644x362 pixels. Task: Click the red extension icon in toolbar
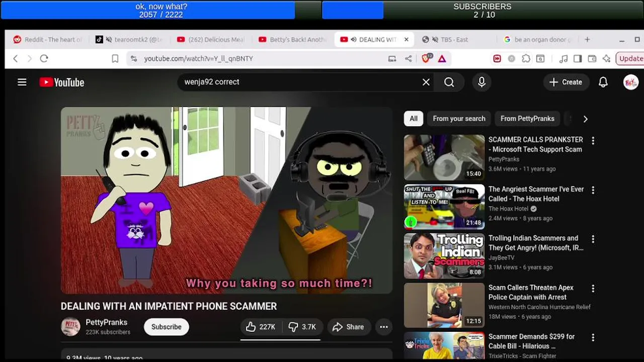click(497, 59)
